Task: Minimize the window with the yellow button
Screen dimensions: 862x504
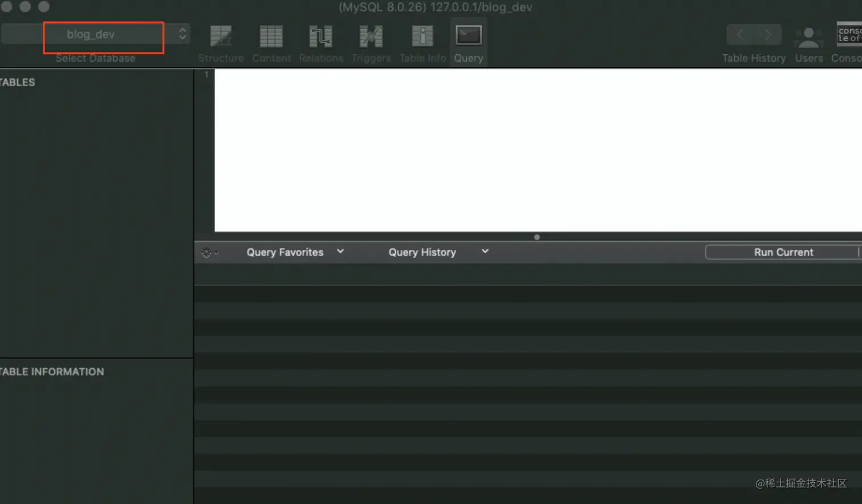Action: [x=25, y=6]
